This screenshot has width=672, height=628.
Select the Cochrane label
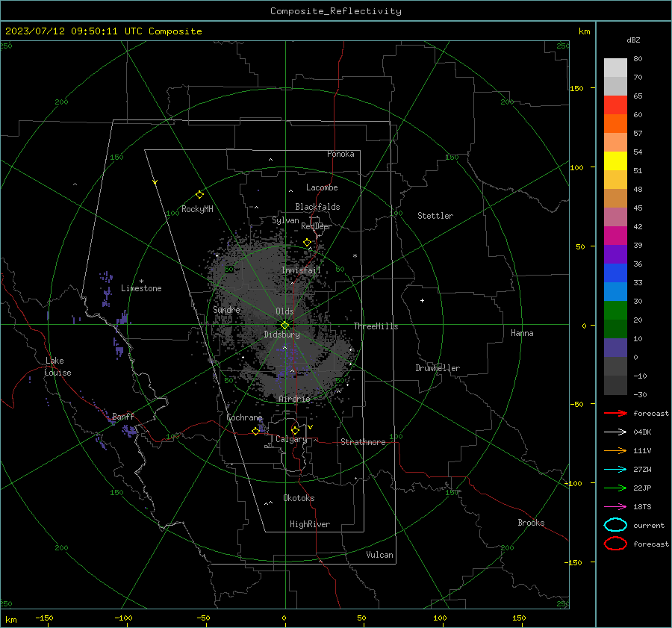coord(244,417)
